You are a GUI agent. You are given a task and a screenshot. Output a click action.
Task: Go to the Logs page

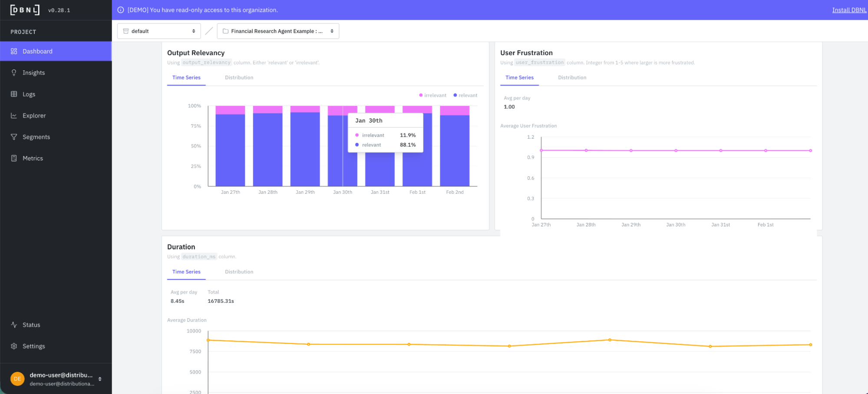pos(29,94)
